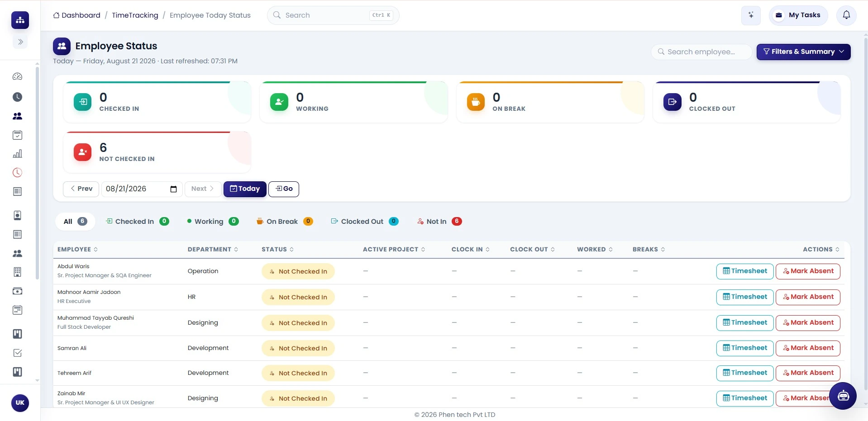Sort by Clock Out column
868x421 pixels.
(x=532, y=250)
